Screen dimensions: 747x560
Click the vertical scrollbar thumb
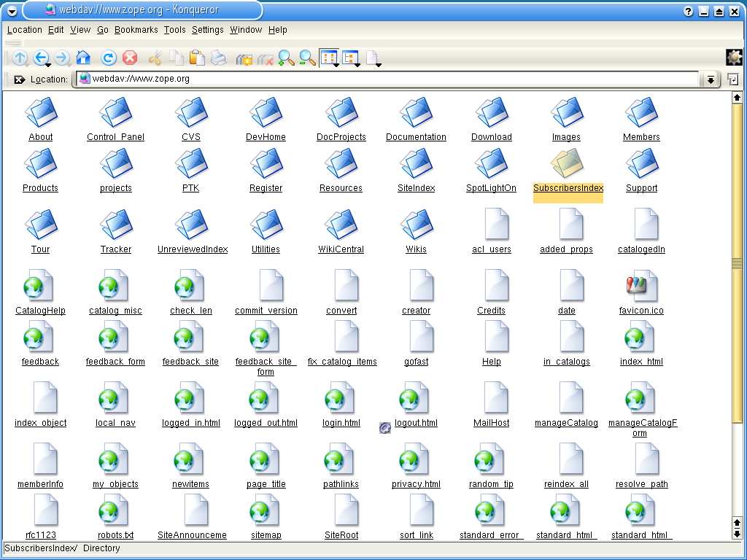pyautogui.click(x=737, y=262)
